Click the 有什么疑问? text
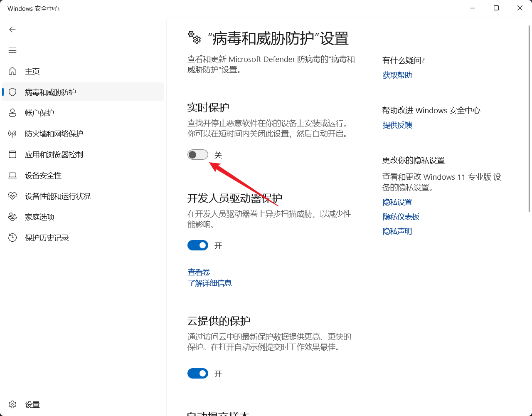532x416 pixels. tap(404, 61)
